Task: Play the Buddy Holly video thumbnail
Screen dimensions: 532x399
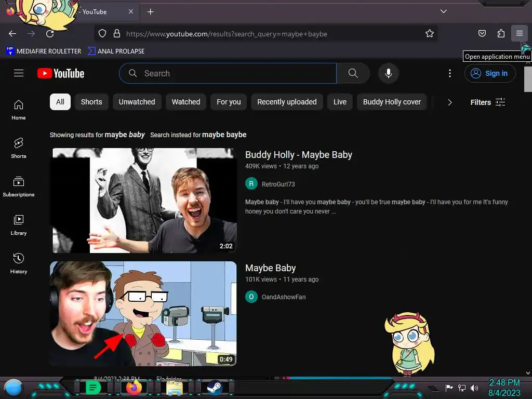Action: [143, 201]
